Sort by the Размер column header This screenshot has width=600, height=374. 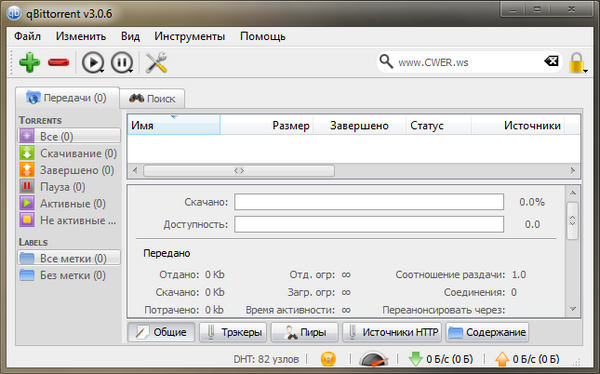tap(267, 125)
